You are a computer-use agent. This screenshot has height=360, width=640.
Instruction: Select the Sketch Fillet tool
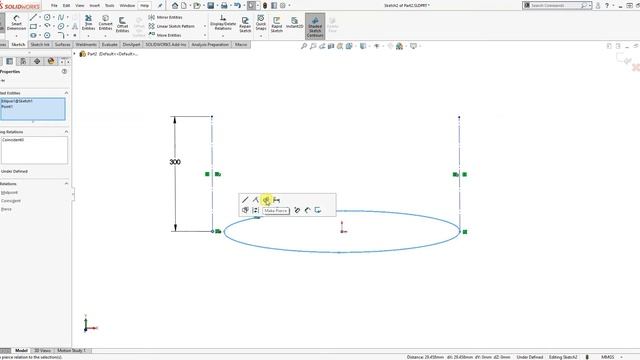pos(61,36)
